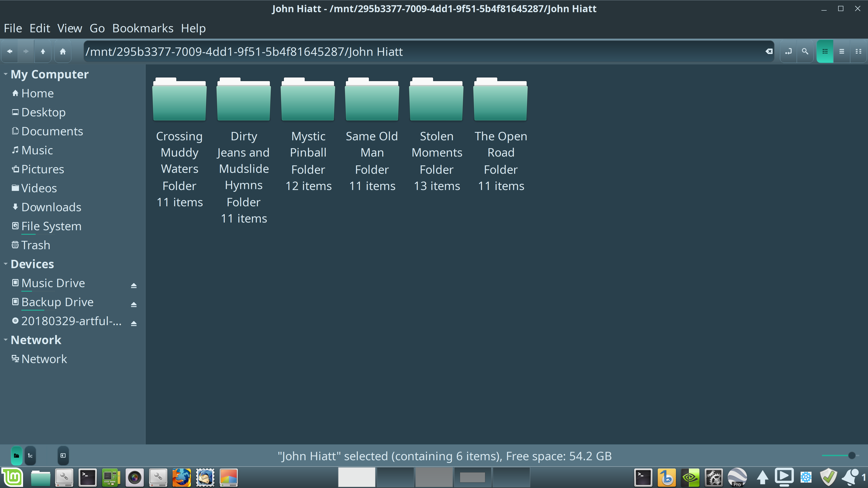Open the File menu
Screen dimensions: 868x488
[13, 28]
